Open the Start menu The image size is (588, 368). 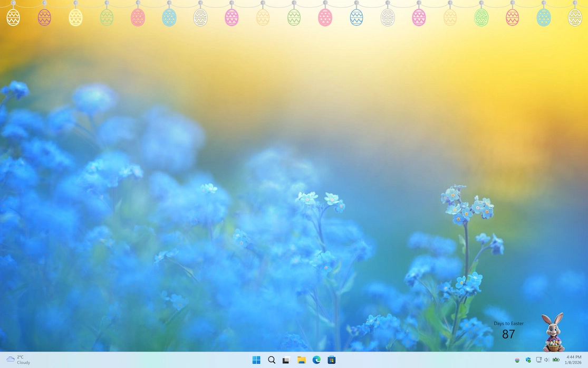click(x=256, y=360)
